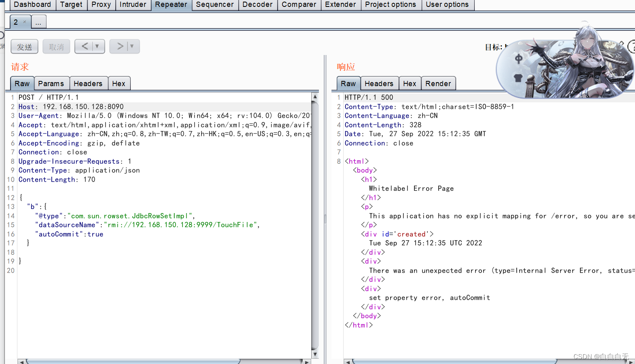The height and width of the screenshot is (364, 635).
Task: Select the Repeater tab
Action: [x=171, y=5]
